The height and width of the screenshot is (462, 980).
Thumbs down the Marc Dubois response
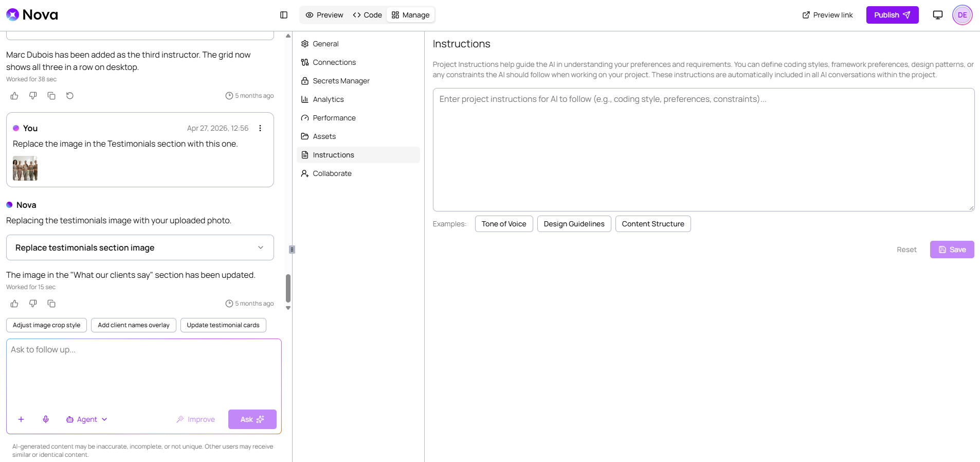[x=33, y=96]
